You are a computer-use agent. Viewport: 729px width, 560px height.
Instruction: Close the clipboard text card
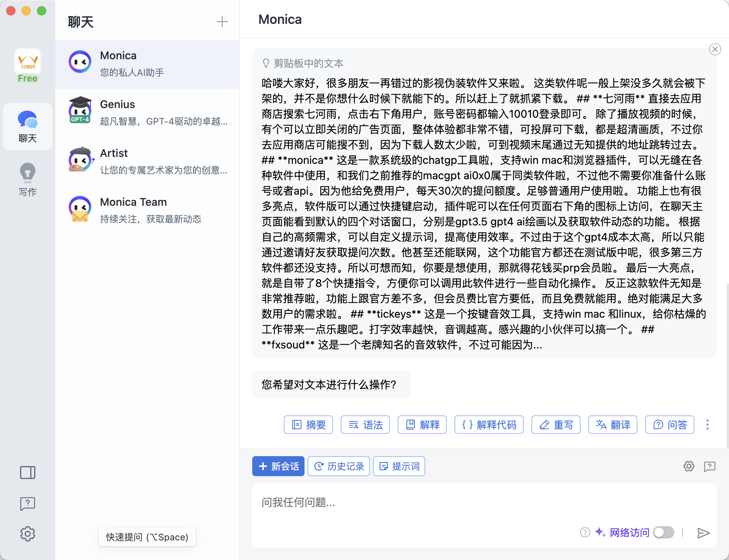tap(715, 49)
